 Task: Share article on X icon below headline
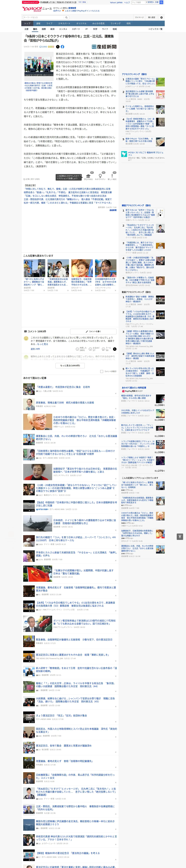coord(57,47)
